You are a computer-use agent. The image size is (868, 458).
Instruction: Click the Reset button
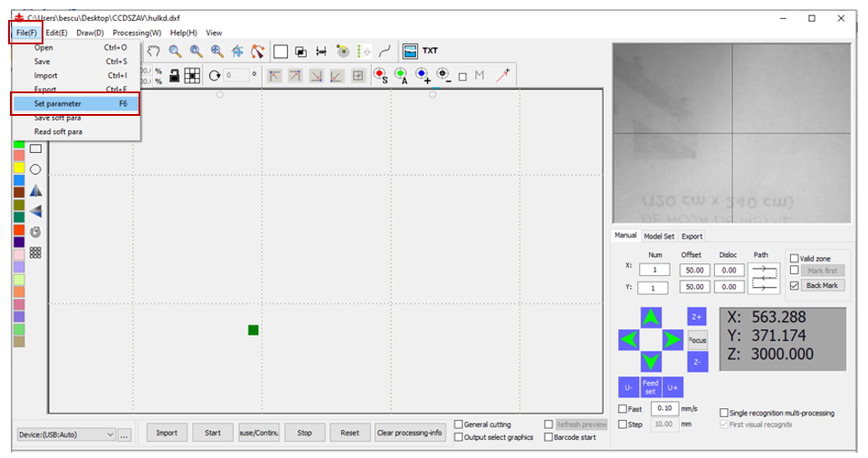[350, 433]
